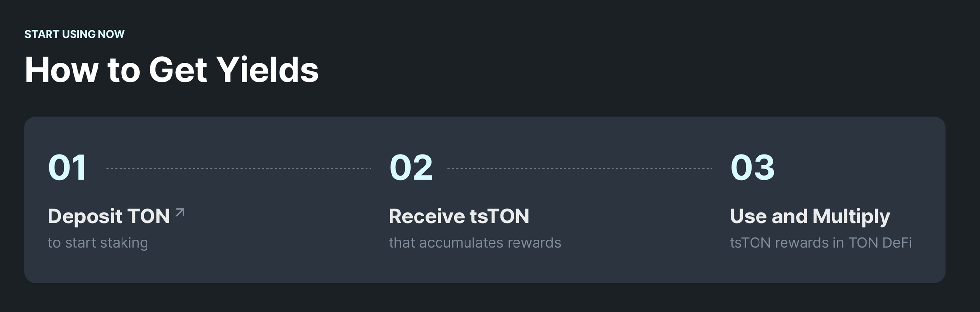
Task: Click the word 'NOW' in the top label
Action: (x=111, y=34)
